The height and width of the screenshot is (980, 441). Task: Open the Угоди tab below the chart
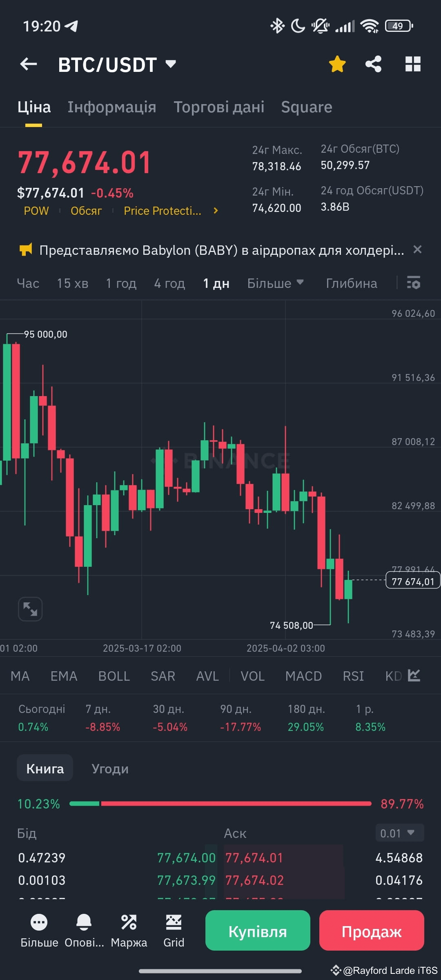(x=109, y=768)
